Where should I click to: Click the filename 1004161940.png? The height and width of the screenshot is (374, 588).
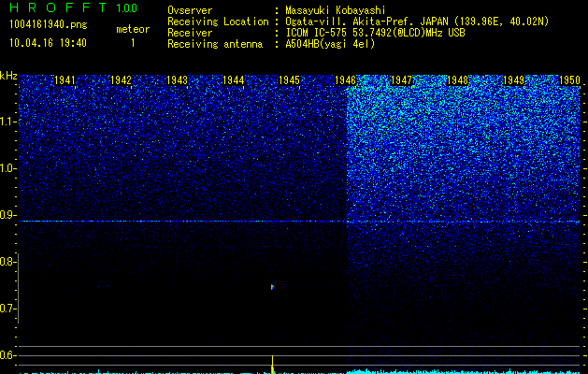49,24
